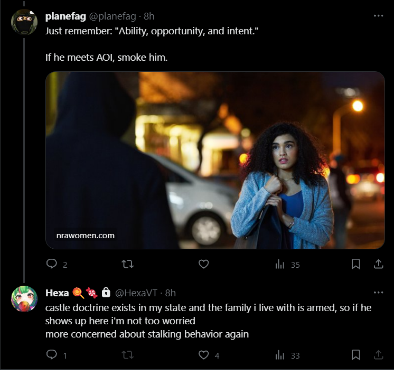Open the nrawomen.com linked image
The height and width of the screenshot is (370, 394).
tap(215, 160)
